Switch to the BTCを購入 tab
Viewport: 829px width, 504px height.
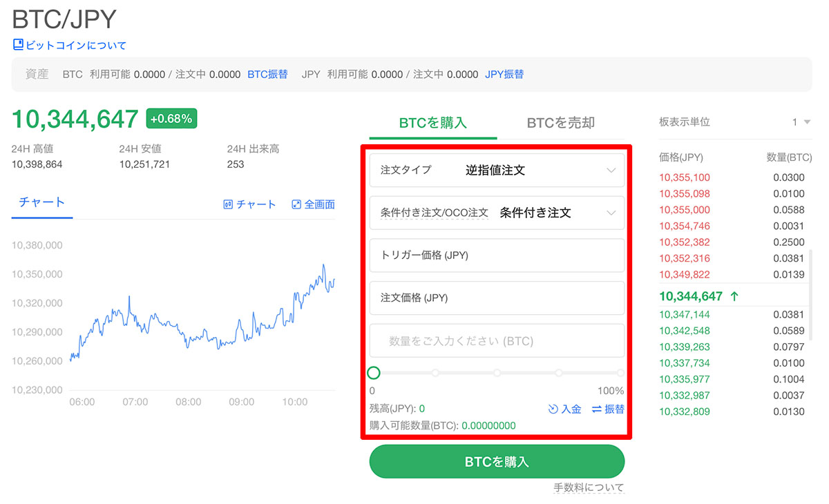pyautogui.click(x=433, y=123)
